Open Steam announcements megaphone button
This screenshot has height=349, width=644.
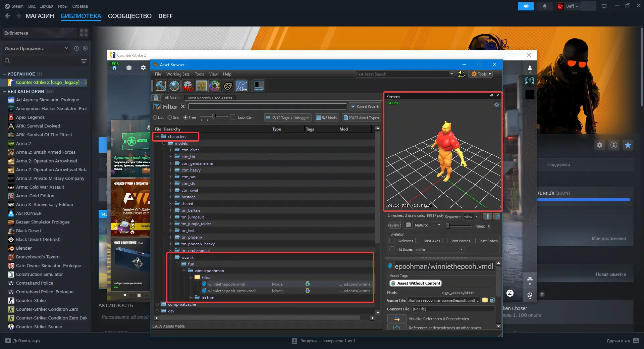point(526,6)
